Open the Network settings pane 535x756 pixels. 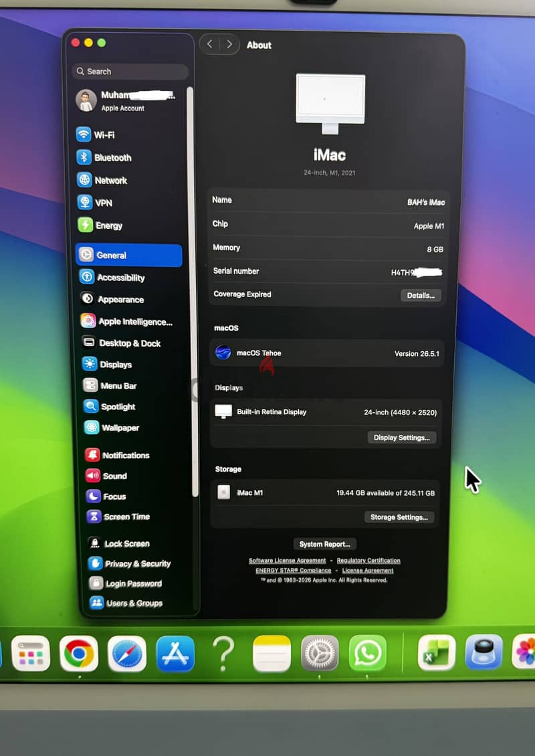click(x=102, y=180)
